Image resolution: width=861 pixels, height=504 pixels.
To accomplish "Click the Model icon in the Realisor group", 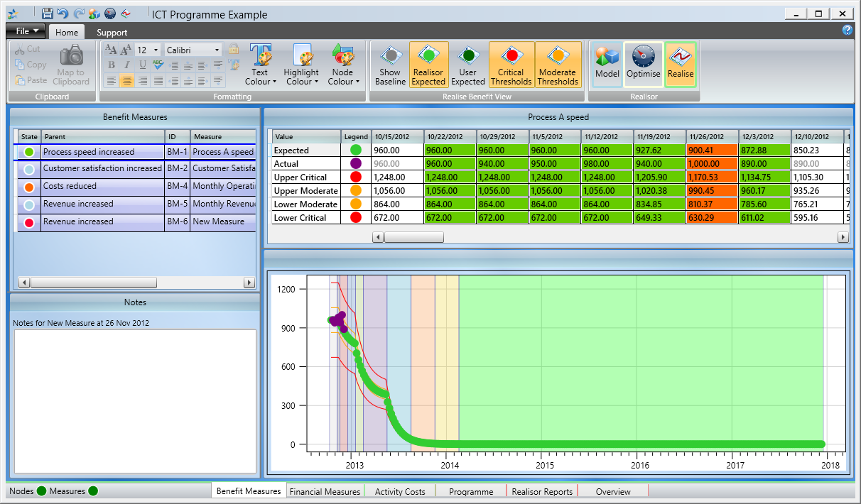I will [x=606, y=64].
